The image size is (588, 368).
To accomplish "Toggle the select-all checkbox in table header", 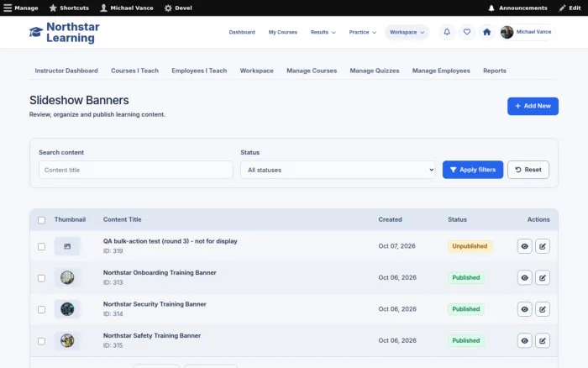I will pyautogui.click(x=42, y=220).
